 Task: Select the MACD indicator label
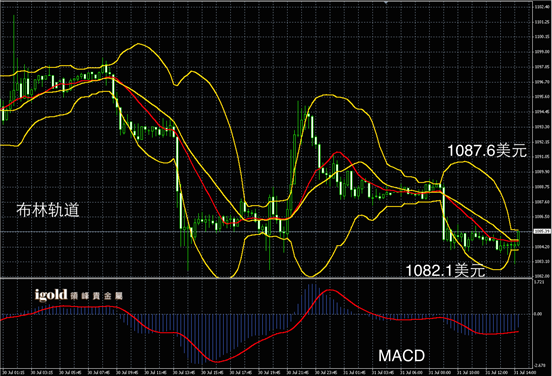[401, 356]
